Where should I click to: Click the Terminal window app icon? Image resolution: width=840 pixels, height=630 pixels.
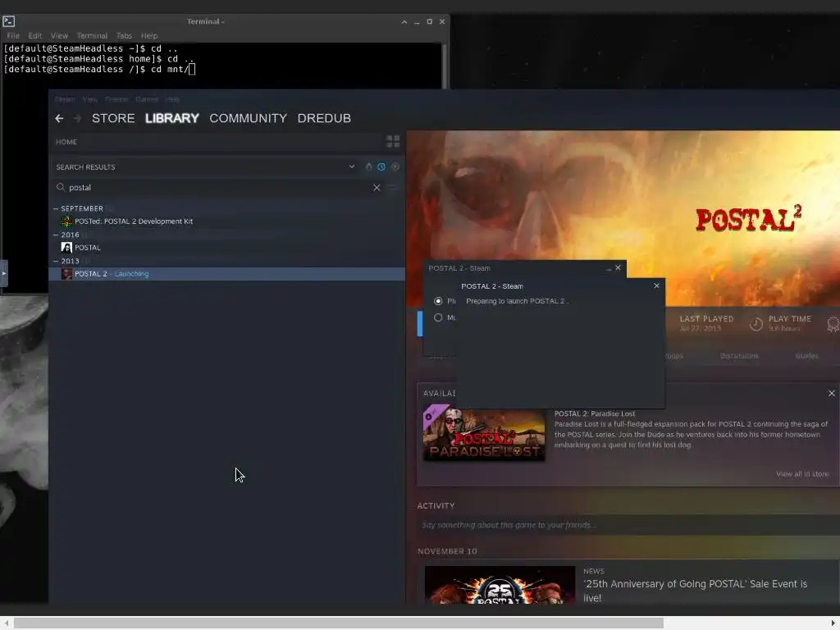click(x=9, y=21)
